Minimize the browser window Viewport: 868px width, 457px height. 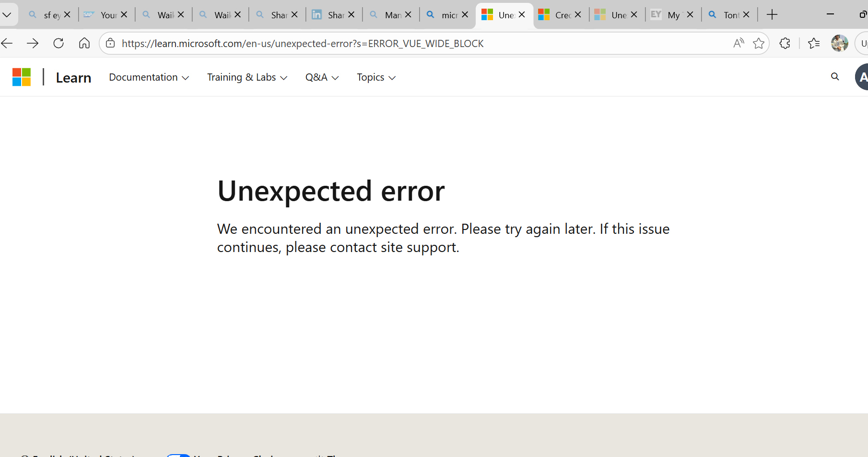[x=830, y=15]
